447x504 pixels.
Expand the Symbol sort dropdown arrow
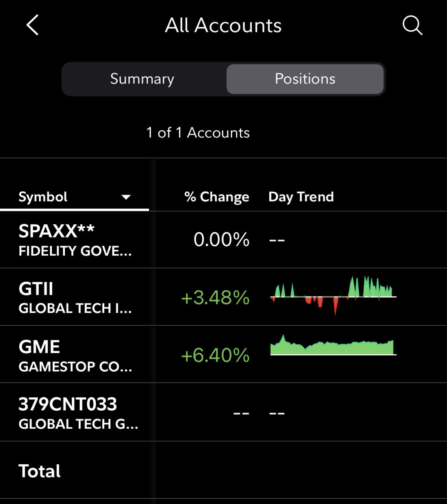click(126, 197)
